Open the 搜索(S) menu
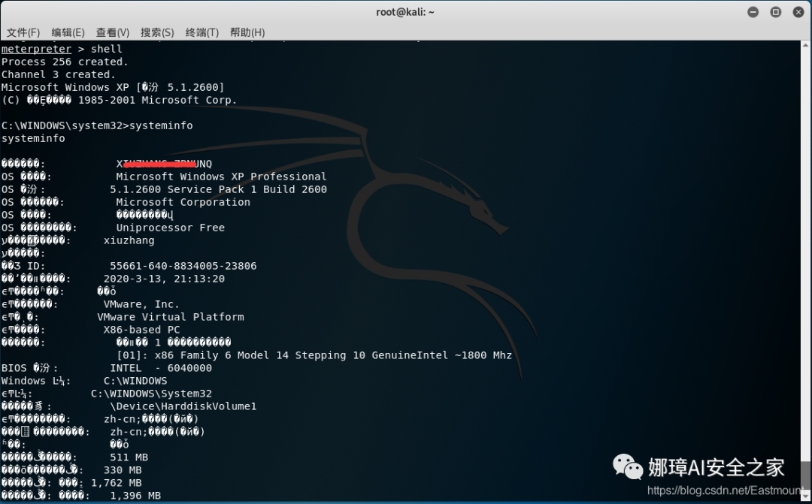Image resolution: width=812 pixels, height=504 pixels. coord(157,32)
